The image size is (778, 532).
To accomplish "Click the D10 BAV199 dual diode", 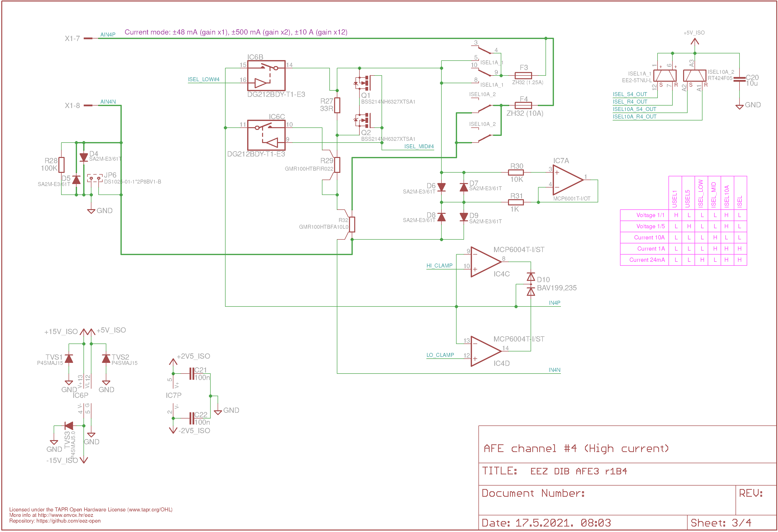I will (x=531, y=284).
